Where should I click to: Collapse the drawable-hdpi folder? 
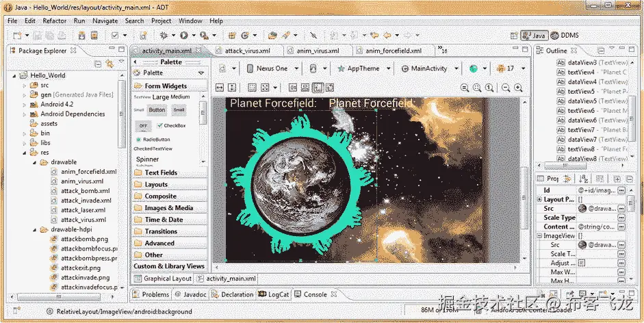click(34, 229)
